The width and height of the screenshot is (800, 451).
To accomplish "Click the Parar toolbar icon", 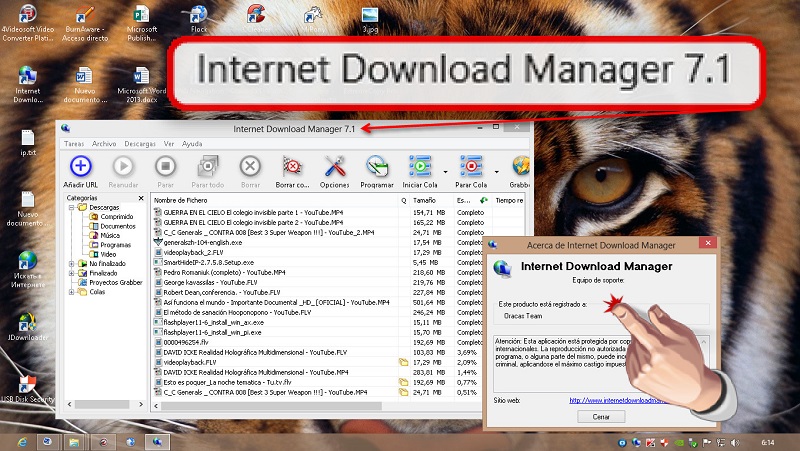I will tap(165, 166).
